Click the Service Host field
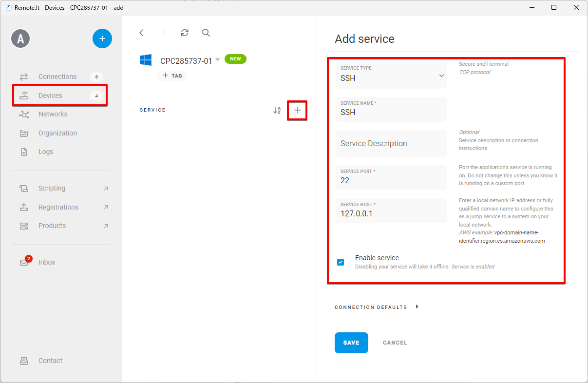The width and height of the screenshot is (588, 383). click(391, 211)
